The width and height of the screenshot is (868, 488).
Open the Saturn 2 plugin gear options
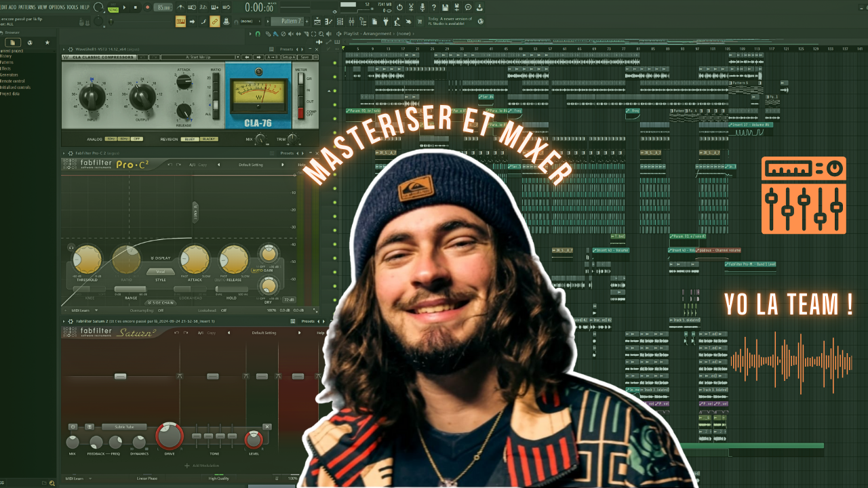point(71,321)
